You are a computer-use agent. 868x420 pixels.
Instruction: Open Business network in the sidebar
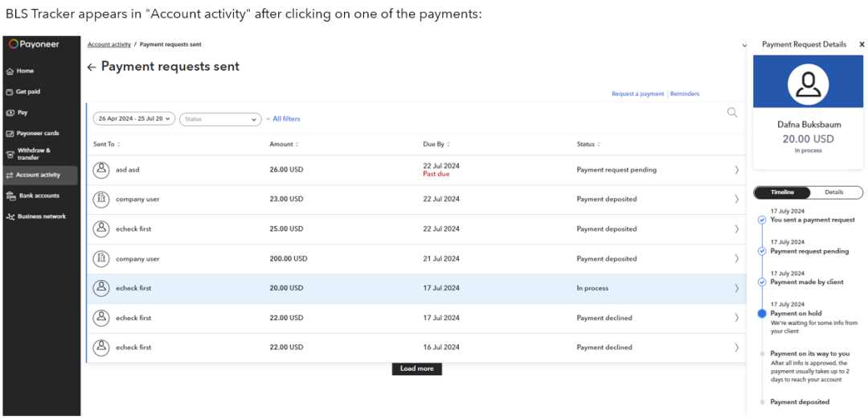pyautogui.click(x=41, y=216)
